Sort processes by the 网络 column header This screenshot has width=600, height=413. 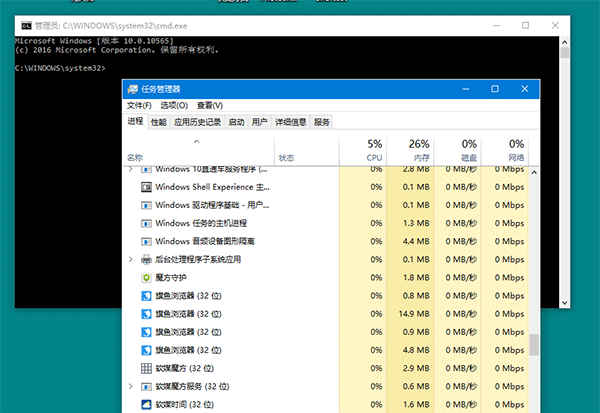(x=505, y=151)
